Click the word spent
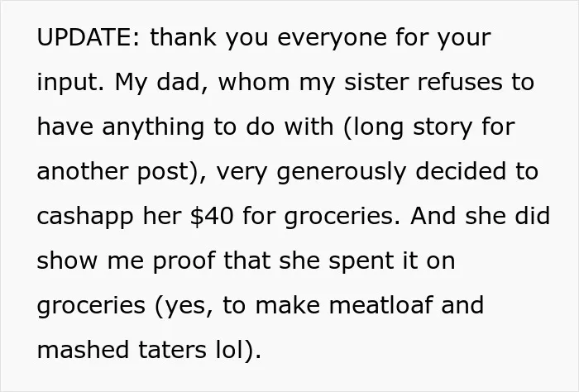The image size is (579, 392). 361,262
